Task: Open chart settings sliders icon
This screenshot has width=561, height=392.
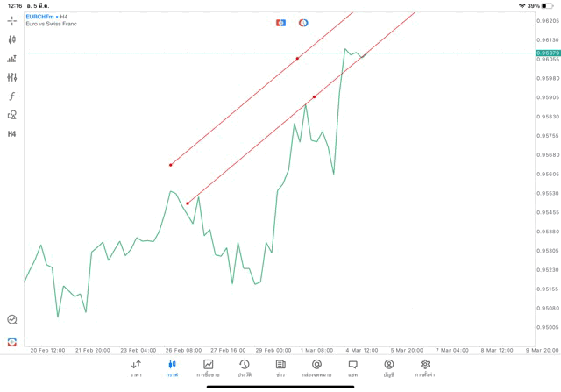Action: click(12, 77)
